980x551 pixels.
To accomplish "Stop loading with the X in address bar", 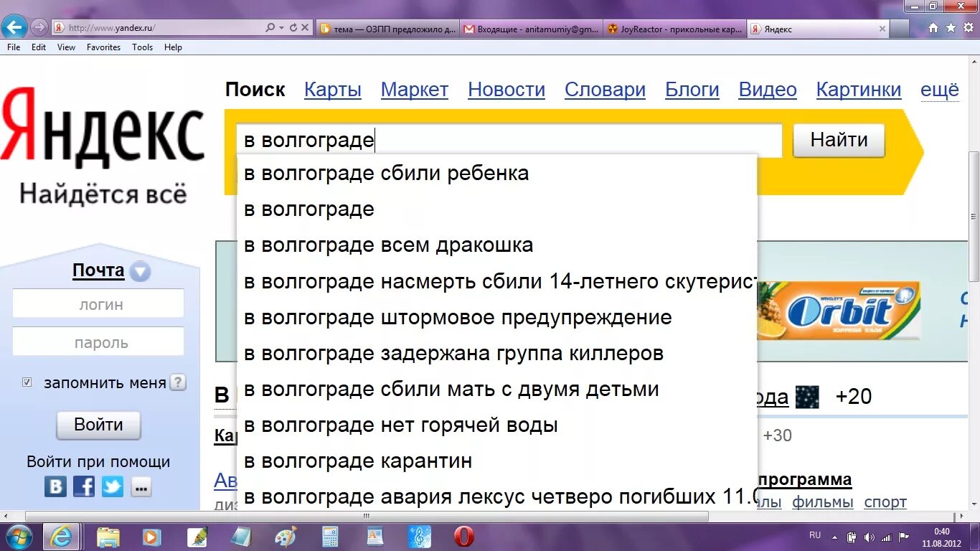I will (x=304, y=28).
